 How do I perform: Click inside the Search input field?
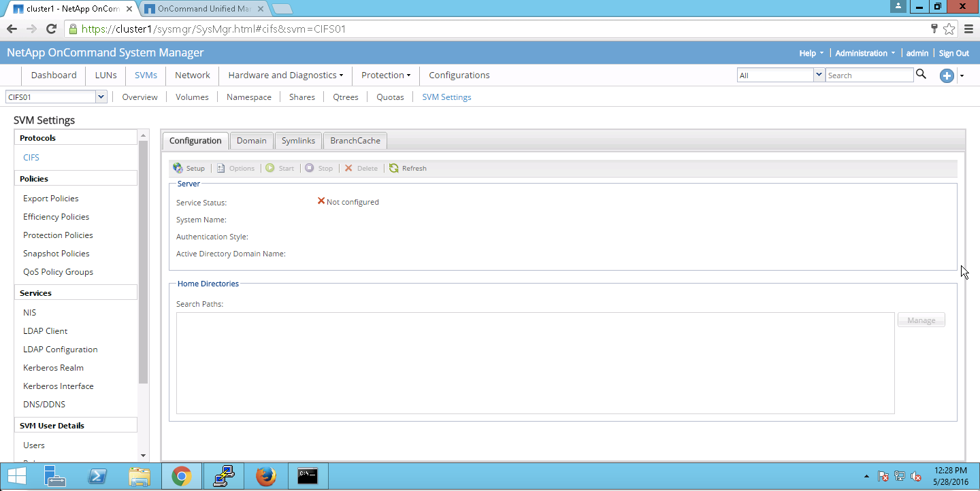coord(869,75)
